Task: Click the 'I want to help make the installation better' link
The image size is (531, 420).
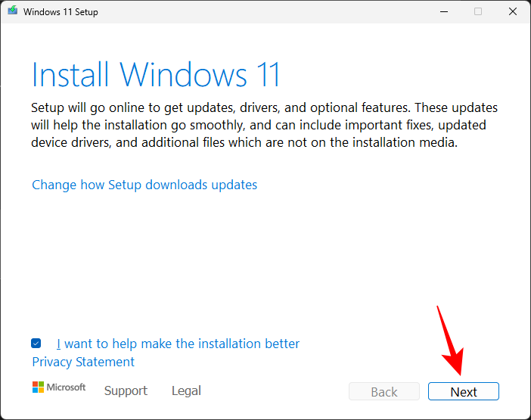Action: click(x=178, y=344)
